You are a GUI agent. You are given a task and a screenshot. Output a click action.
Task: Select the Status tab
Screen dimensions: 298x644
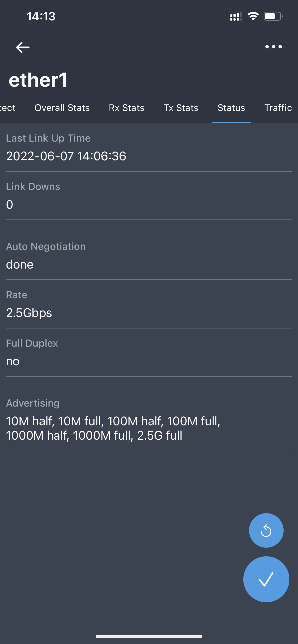coord(231,108)
